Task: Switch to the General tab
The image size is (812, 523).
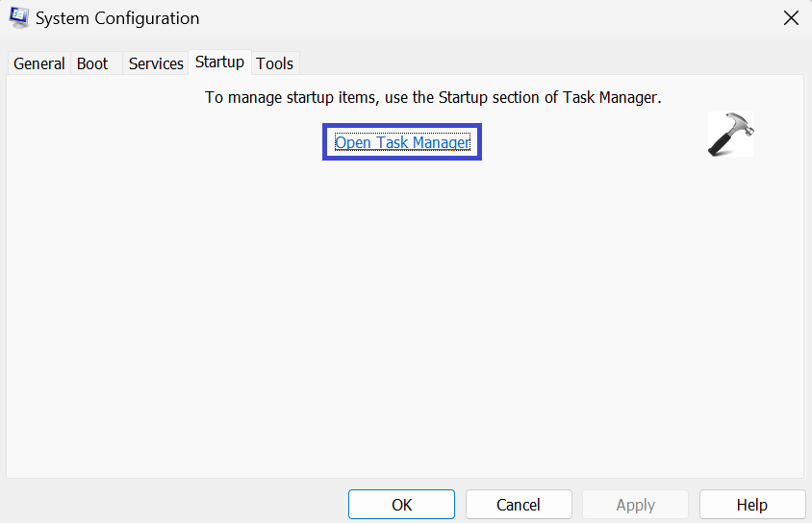Action: [x=39, y=63]
